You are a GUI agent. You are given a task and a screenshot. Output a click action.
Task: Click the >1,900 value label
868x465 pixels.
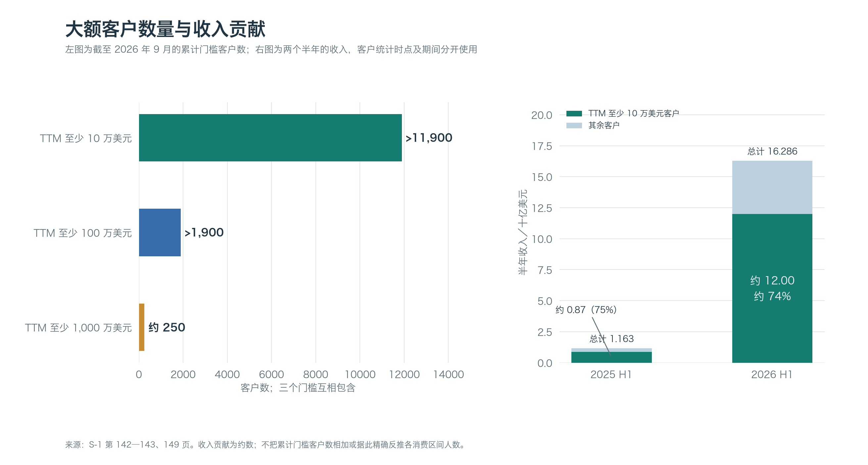pyautogui.click(x=204, y=232)
